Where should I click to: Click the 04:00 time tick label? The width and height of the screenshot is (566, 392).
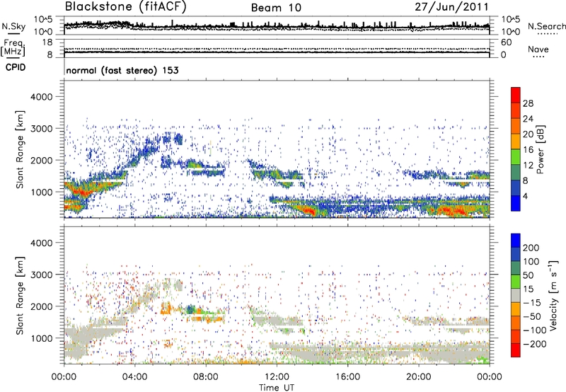pos(135,377)
